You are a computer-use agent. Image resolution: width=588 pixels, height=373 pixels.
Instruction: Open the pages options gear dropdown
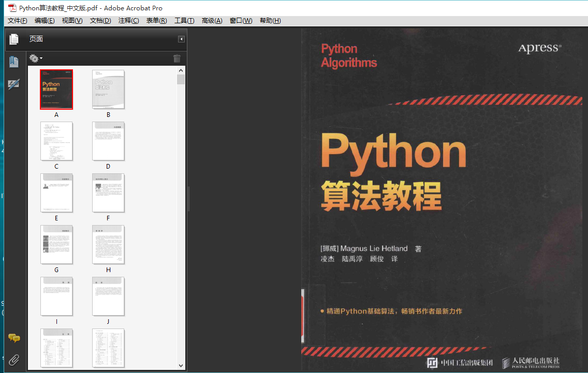(36, 58)
